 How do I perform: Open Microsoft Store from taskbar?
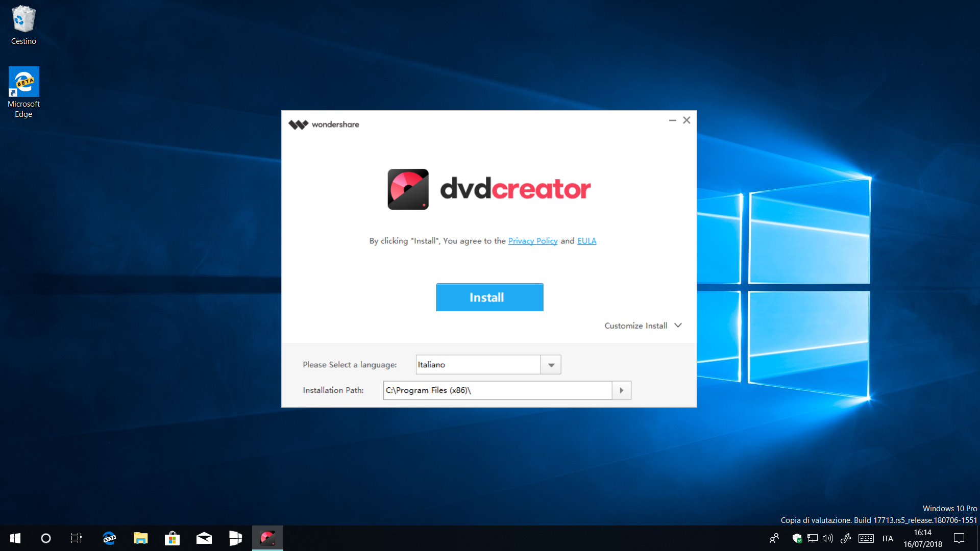pos(173,538)
